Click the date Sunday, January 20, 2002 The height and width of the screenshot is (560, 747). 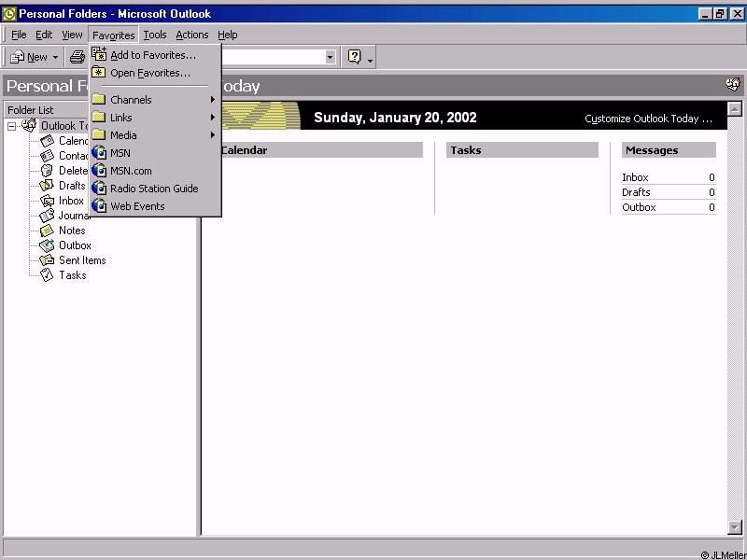coord(395,118)
